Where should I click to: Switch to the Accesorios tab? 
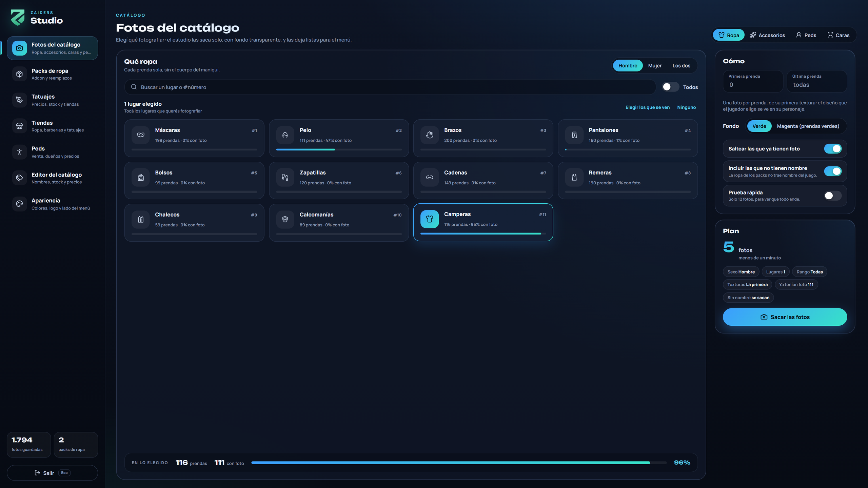(767, 35)
